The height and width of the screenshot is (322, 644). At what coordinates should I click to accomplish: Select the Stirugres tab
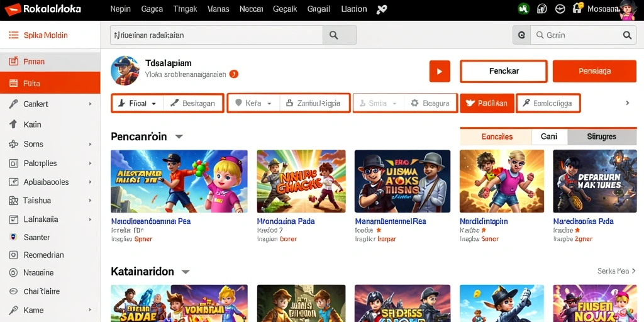[x=602, y=136]
